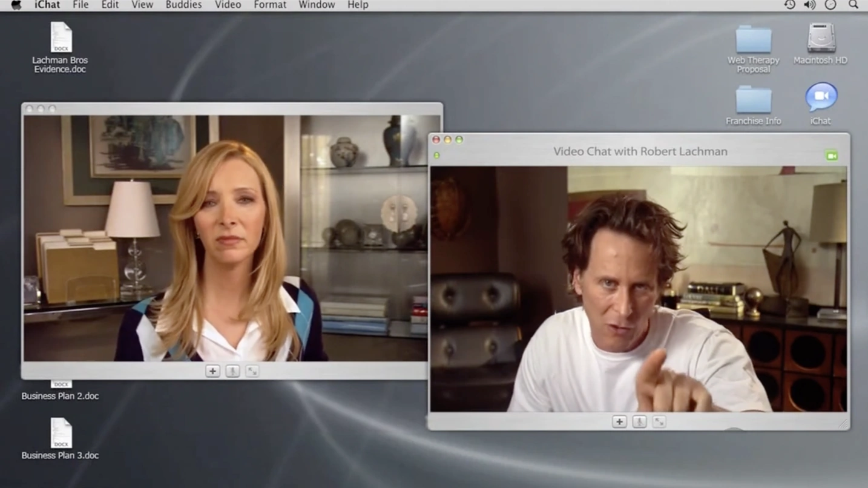
Task: Open the Video menu
Action: point(228,5)
